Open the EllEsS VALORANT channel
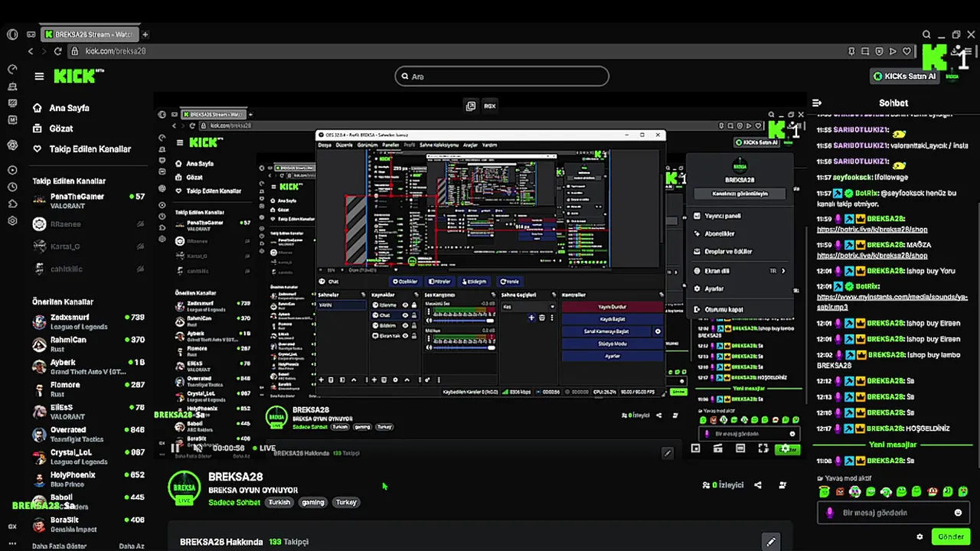The height and width of the screenshot is (551, 980). point(89,412)
